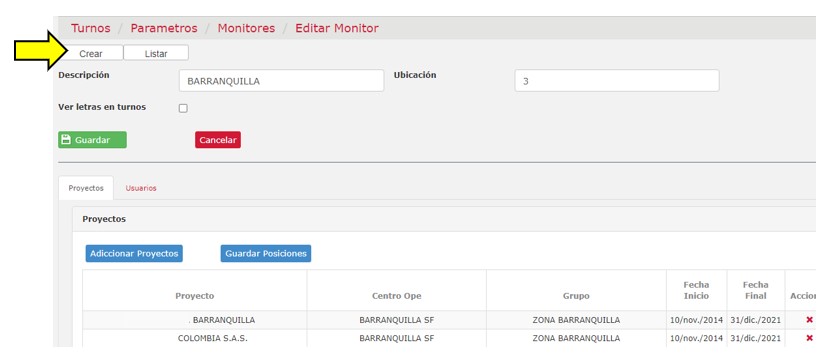Toggle Ver letras en turnos checkbox
Viewport: 833px width, 364px height.
coord(183,108)
